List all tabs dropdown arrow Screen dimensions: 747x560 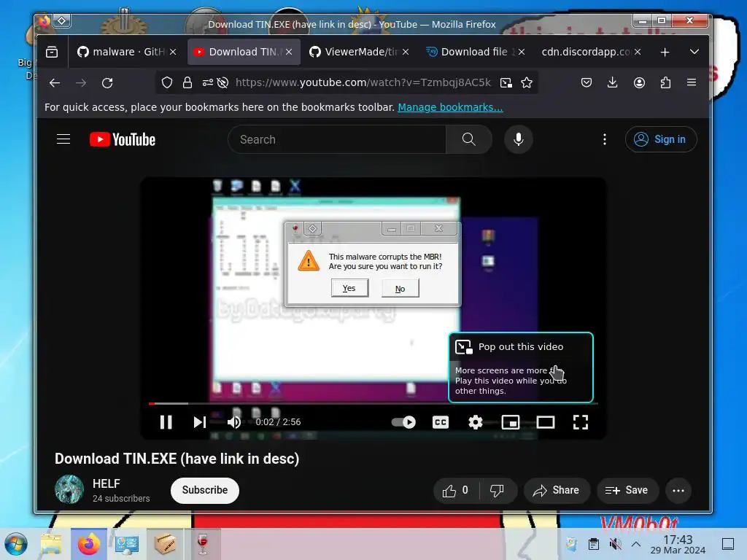point(694,52)
